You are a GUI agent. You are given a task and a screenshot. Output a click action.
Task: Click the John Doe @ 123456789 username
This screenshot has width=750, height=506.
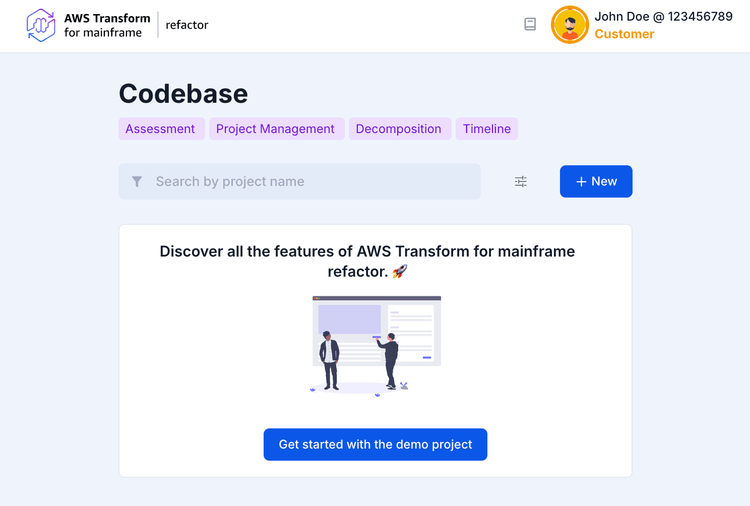[663, 17]
